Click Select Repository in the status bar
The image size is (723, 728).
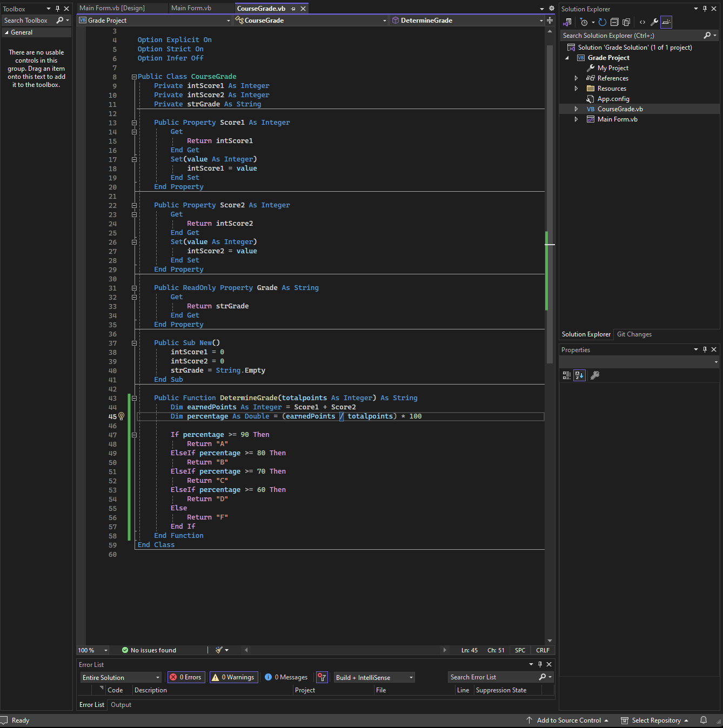tap(655, 720)
